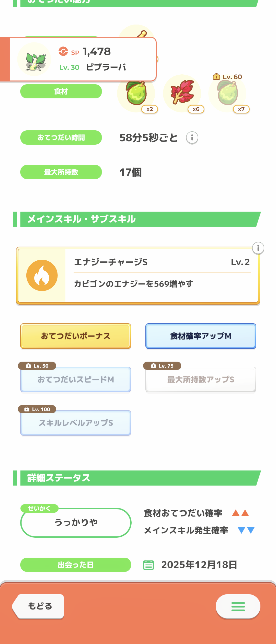Viewport: 276px width, 644px height.
Task: Tap the info icon beside おてつだい時間
Action: 192,138
